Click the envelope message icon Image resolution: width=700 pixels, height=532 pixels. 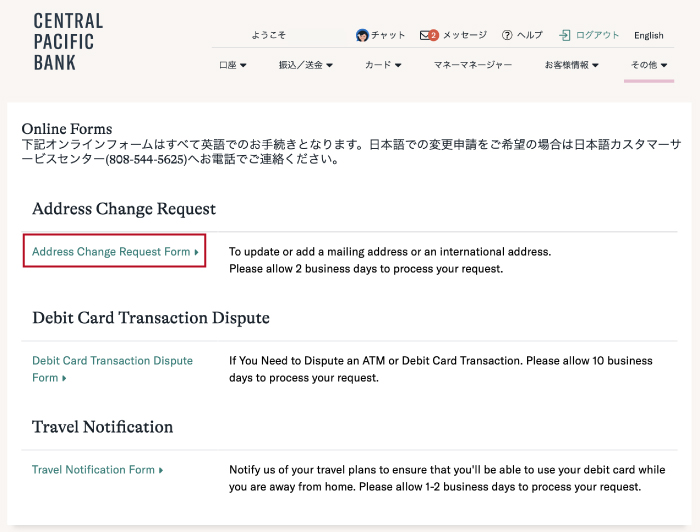coord(426,35)
